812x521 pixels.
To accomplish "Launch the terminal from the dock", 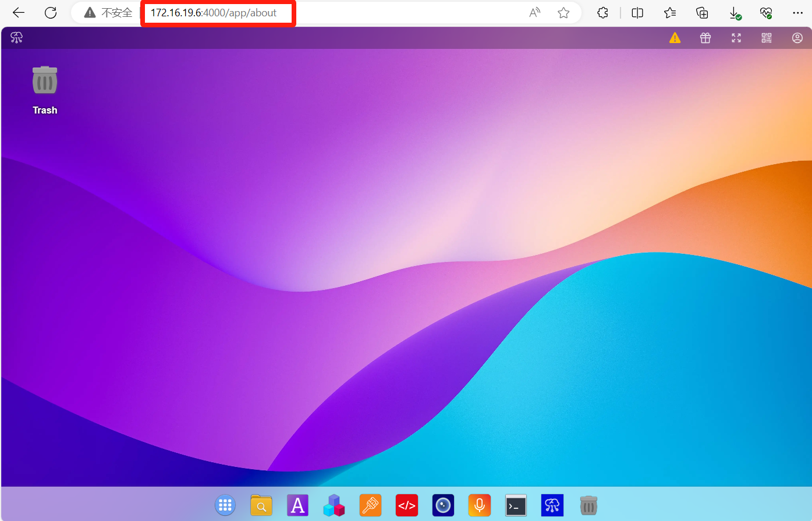I will [516, 505].
